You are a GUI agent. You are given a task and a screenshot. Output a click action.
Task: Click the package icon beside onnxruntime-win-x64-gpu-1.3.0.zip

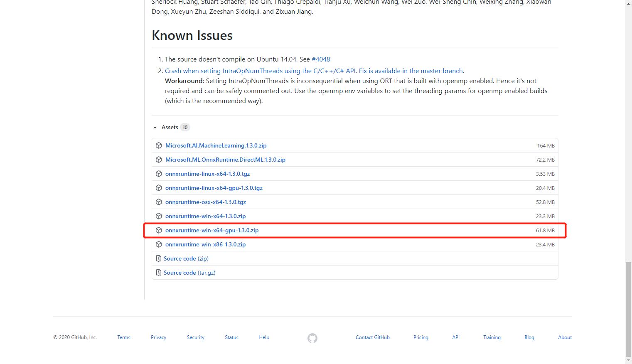159,230
